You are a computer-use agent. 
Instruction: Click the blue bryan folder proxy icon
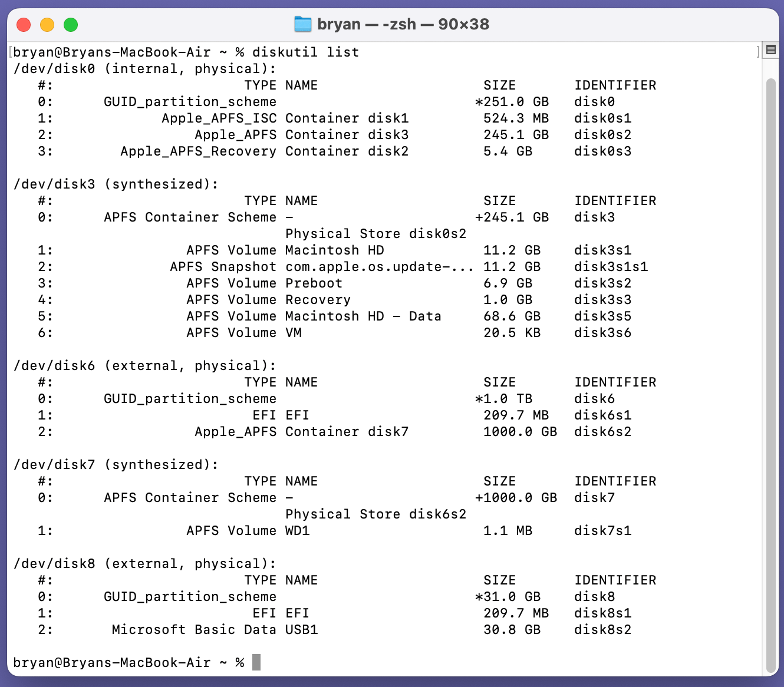[303, 24]
